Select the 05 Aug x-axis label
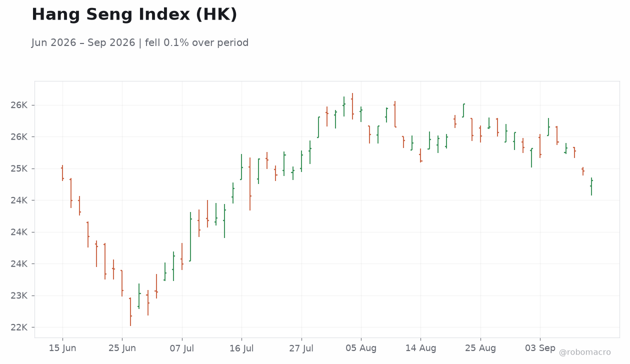This screenshot has height=364, width=630. click(x=361, y=348)
